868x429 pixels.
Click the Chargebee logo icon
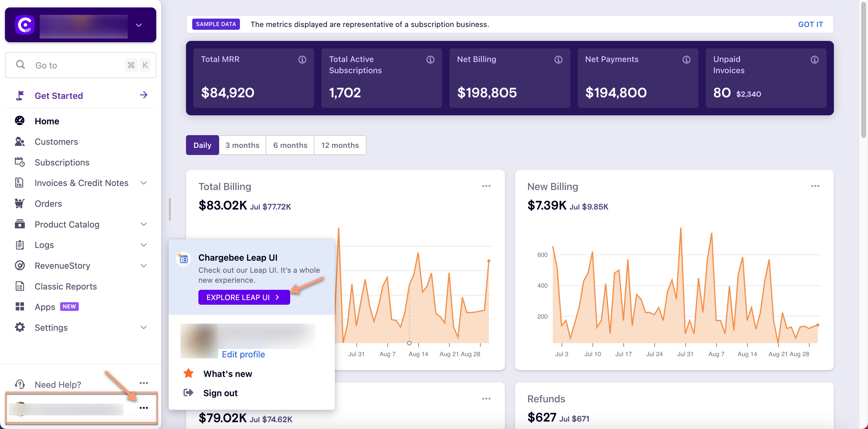25,25
